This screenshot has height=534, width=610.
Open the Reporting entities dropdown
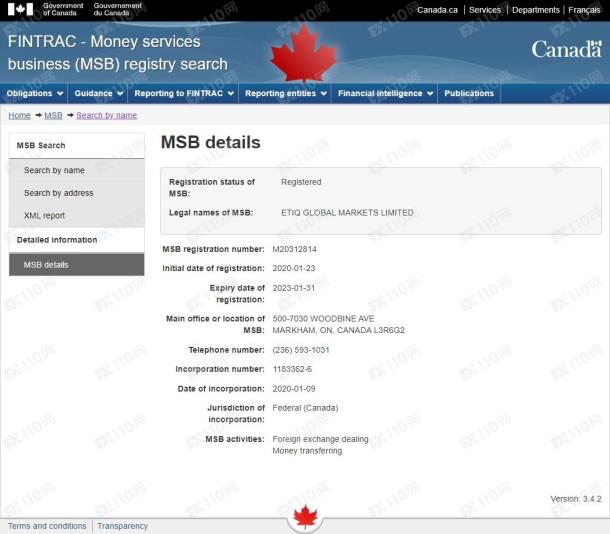pyautogui.click(x=285, y=94)
